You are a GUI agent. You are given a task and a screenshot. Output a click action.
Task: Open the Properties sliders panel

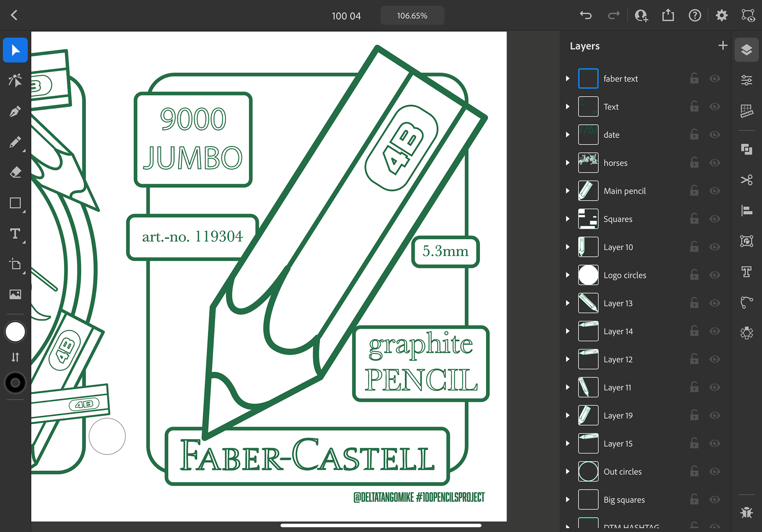747,81
